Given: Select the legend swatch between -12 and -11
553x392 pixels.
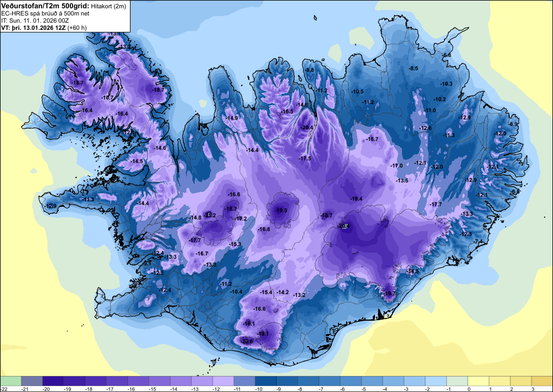Looking at the screenshot, I should (x=223, y=381).
